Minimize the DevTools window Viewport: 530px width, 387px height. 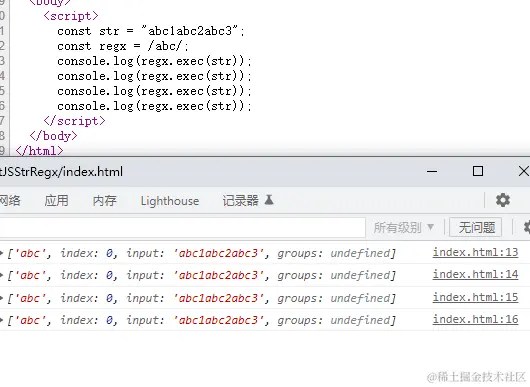[432, 171]
